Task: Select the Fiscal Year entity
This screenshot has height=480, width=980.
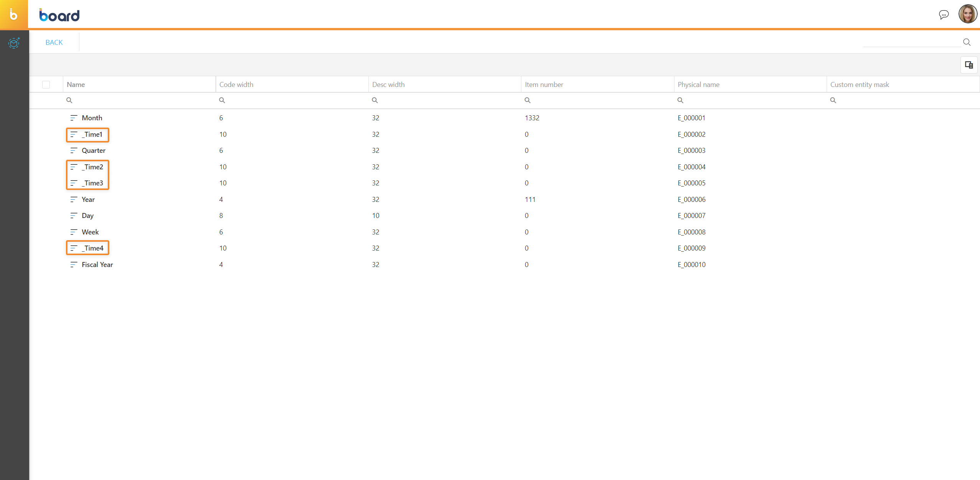Action: [x=97, y=265]
